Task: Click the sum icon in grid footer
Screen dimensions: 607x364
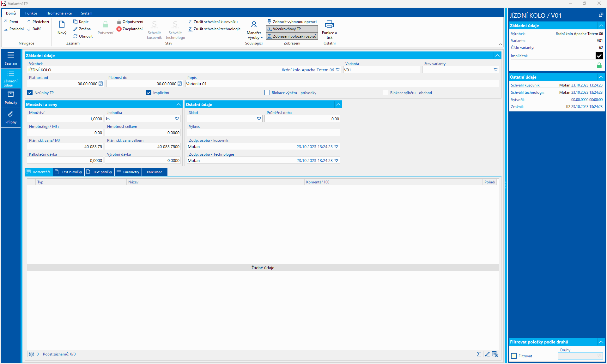Action: coord(479,354)
